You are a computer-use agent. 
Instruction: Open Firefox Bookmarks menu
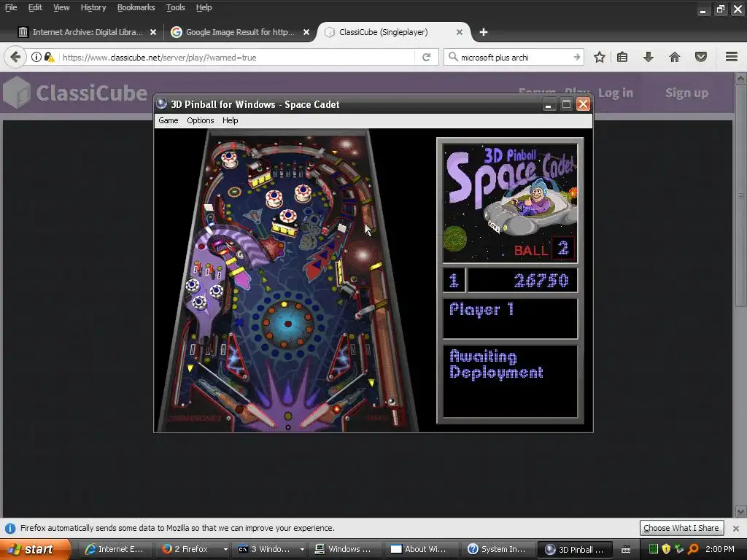[x=136, y=7]
